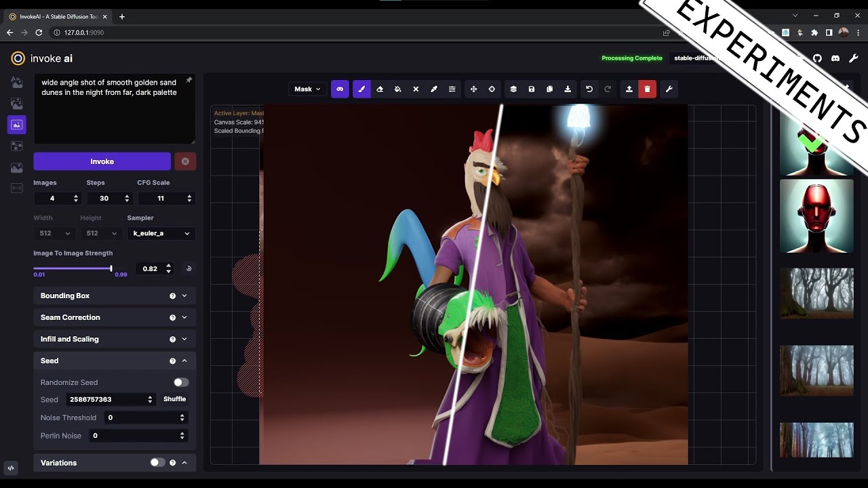868x488 pixels.
Task: Reload the browser page
Action: pos(39,32)
